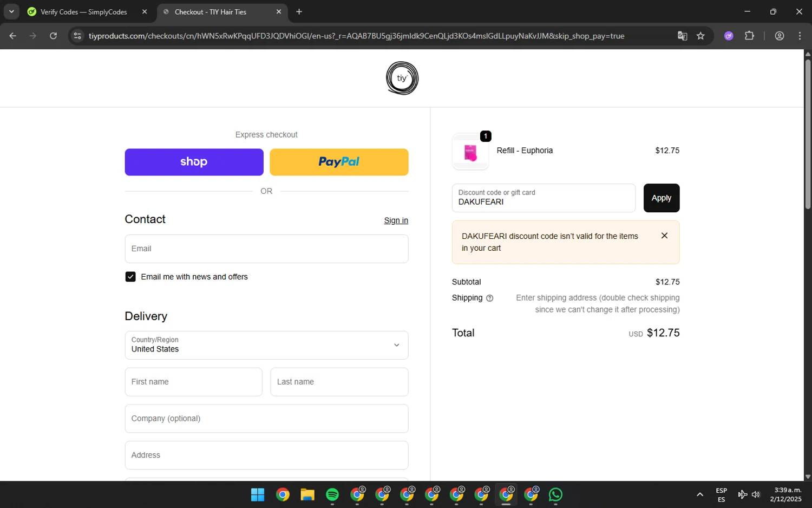This screenshot has height=508, width=812.
Task: Go back using browser back arrow
Action: tap(12, 36)
